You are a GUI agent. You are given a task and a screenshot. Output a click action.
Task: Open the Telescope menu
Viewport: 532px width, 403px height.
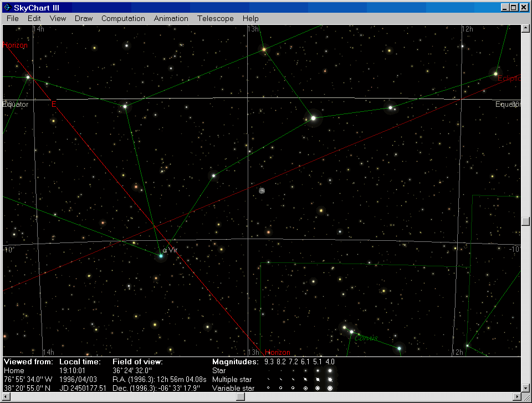[x=216, y=18]
